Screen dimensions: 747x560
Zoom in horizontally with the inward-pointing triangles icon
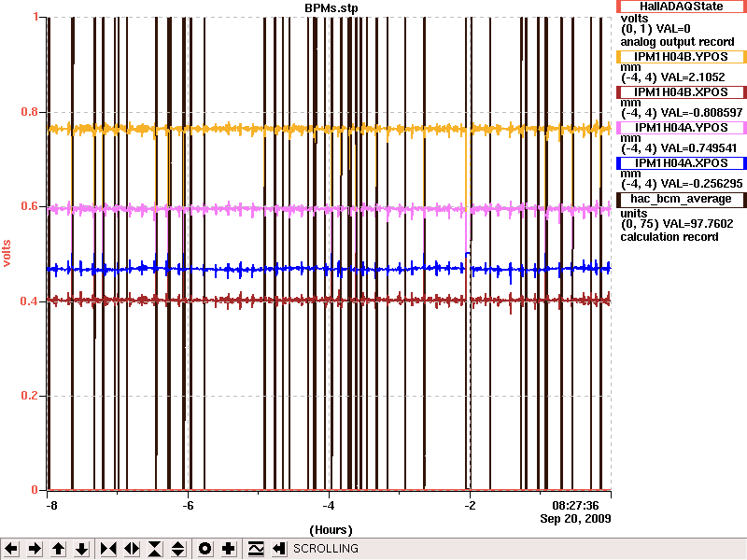point(108,549)
